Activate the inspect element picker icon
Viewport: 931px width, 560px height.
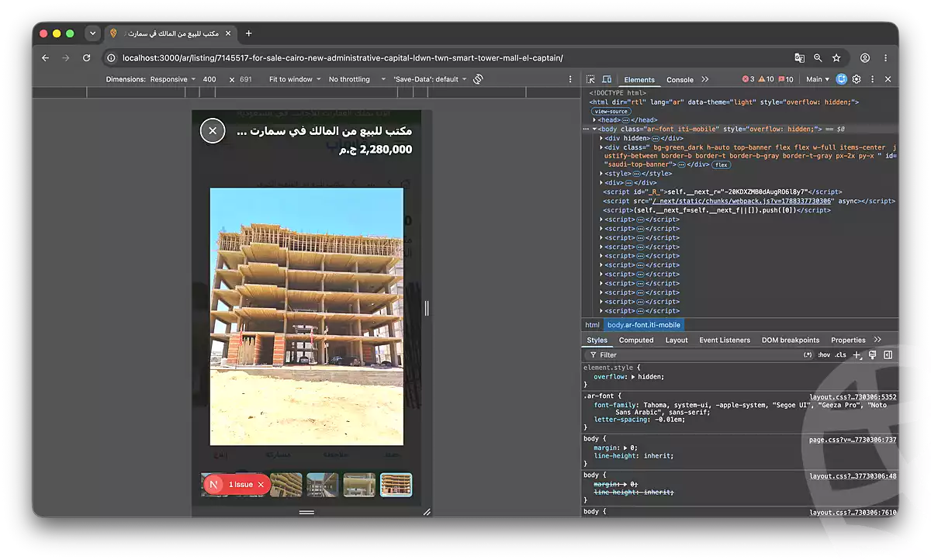[590, 79]
